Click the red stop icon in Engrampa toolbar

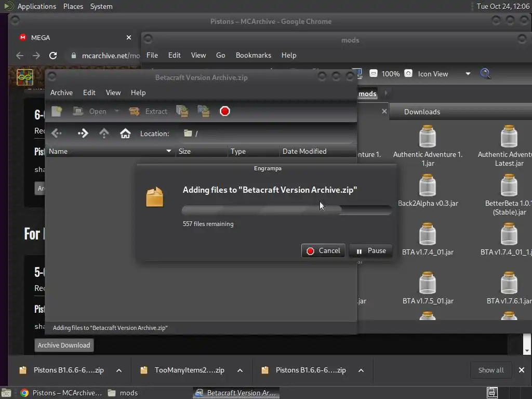pyautogui.click(x=224, y=111)
